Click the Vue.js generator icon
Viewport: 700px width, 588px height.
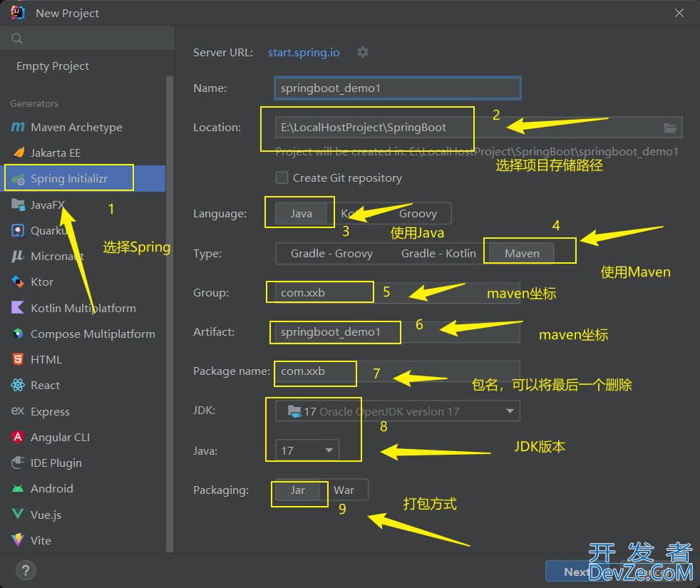[18, 514]
